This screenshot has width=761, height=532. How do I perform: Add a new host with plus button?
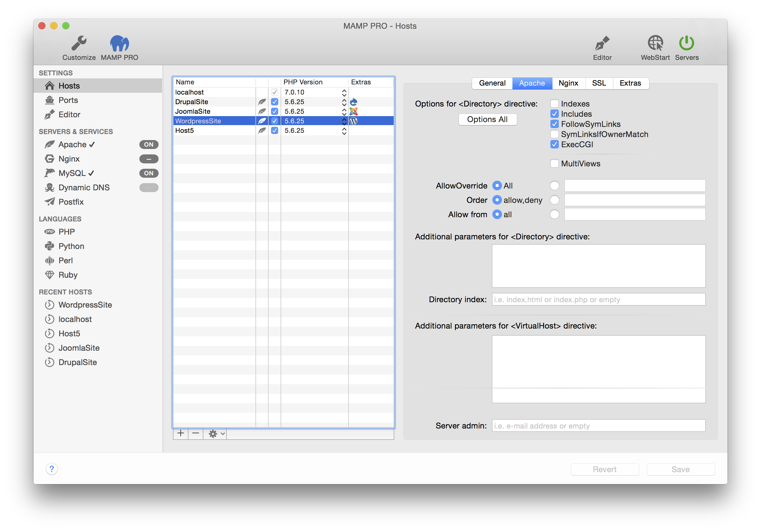click(x=181, y=434)
